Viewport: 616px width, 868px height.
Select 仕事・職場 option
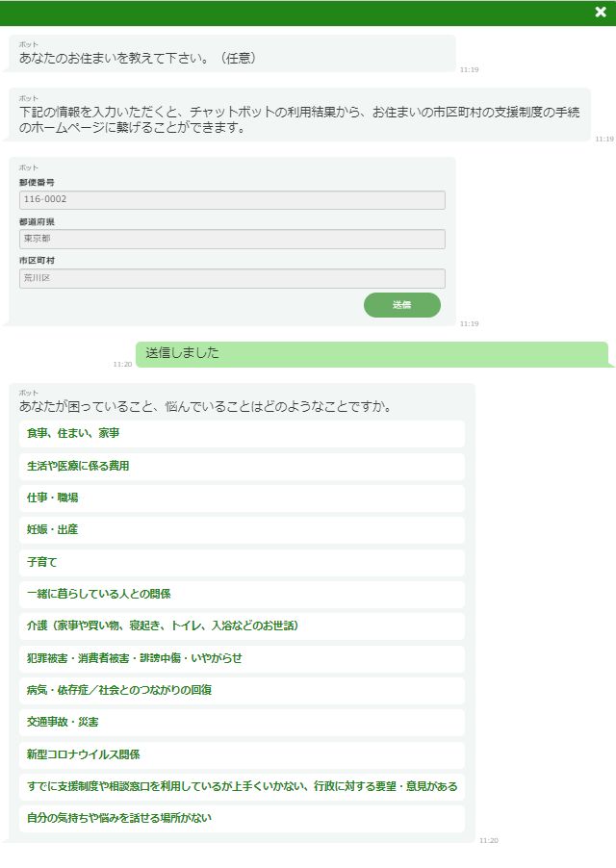coord(242,498)
